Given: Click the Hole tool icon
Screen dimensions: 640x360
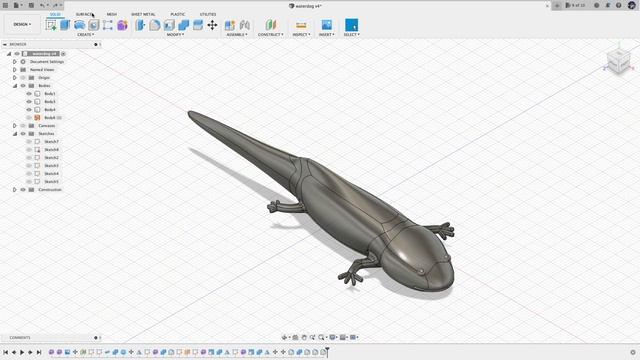Looking at the screenshot, I should pyautogui.click(x=94, y=25).
